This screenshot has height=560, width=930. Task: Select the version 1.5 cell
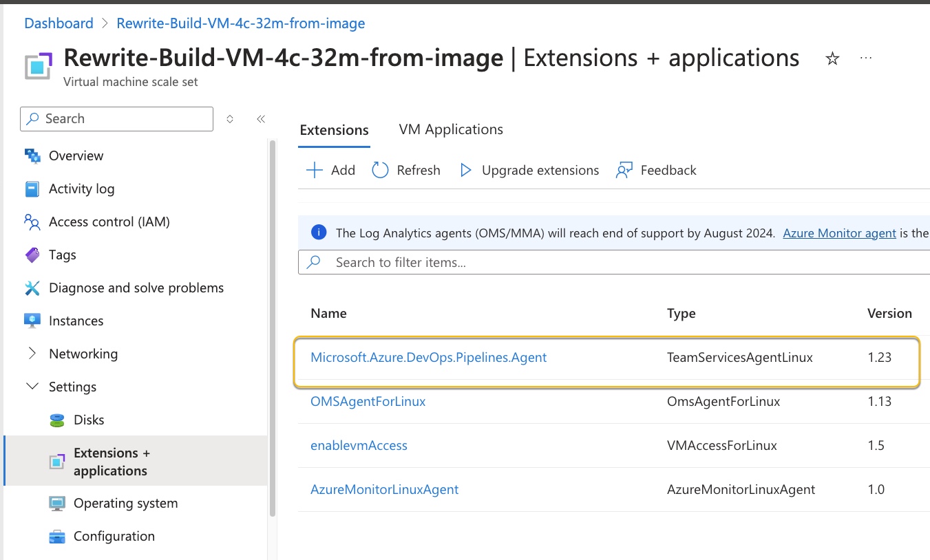click(876, 445)
